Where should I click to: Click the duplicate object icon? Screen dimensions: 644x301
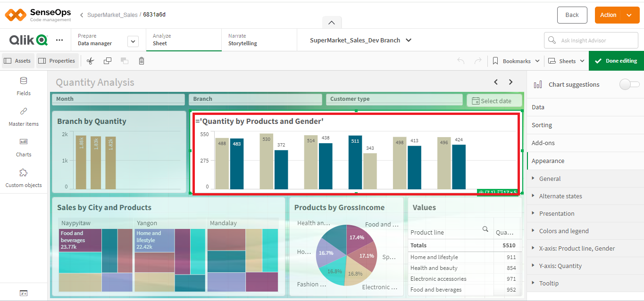(108, 61)
